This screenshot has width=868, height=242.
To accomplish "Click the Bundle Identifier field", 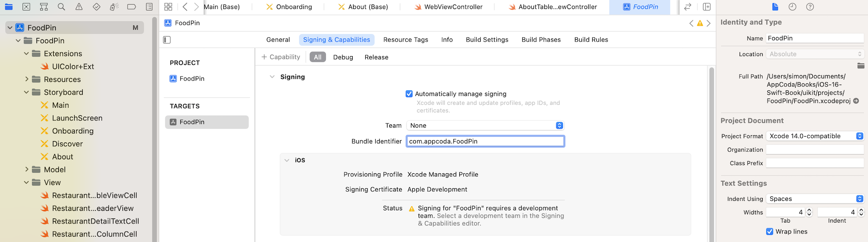I will tap(485, 142).
